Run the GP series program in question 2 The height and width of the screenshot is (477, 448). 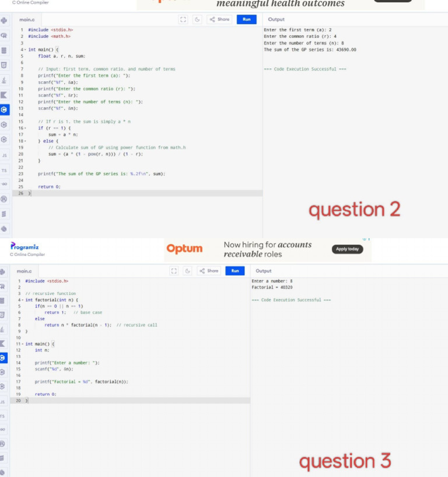(x=247, y=19)
